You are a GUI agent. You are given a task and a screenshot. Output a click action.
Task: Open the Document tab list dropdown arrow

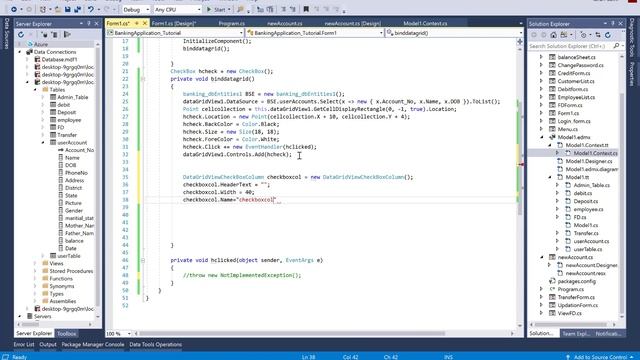coord(520,24)
